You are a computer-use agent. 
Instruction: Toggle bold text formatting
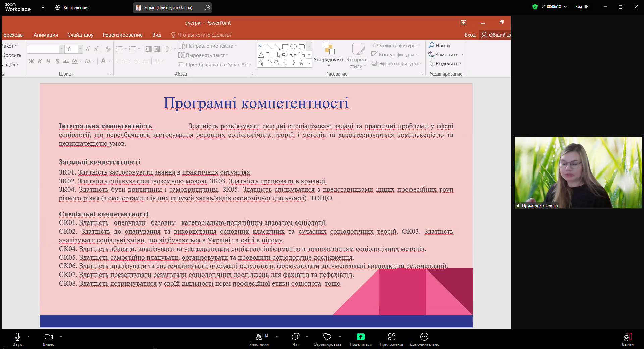[x=31, y=61]
